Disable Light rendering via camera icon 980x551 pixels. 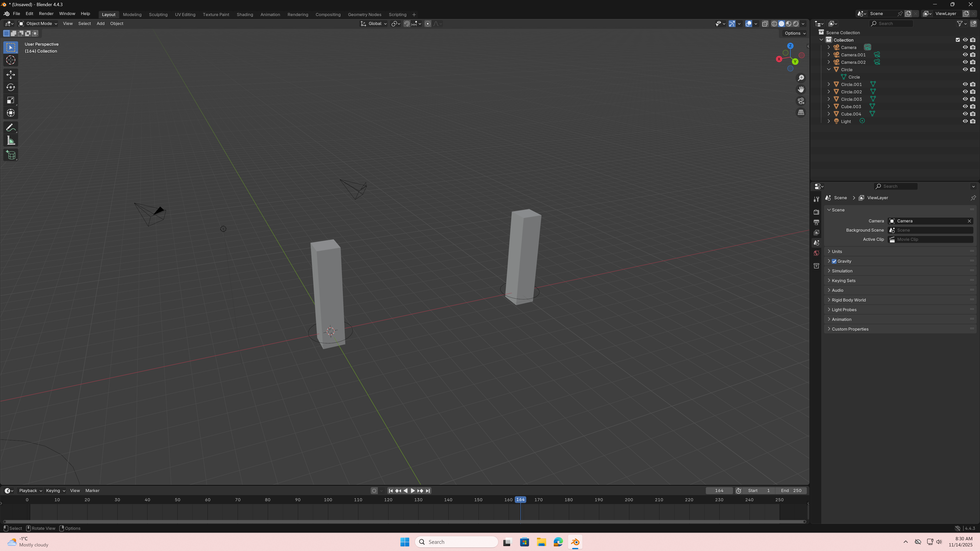[x=973, y=121]
